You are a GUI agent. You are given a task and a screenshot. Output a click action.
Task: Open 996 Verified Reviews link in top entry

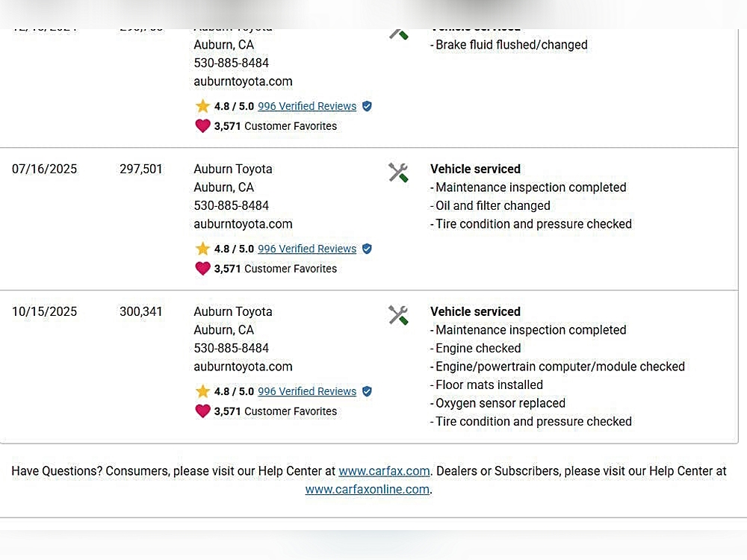(307, 106)
